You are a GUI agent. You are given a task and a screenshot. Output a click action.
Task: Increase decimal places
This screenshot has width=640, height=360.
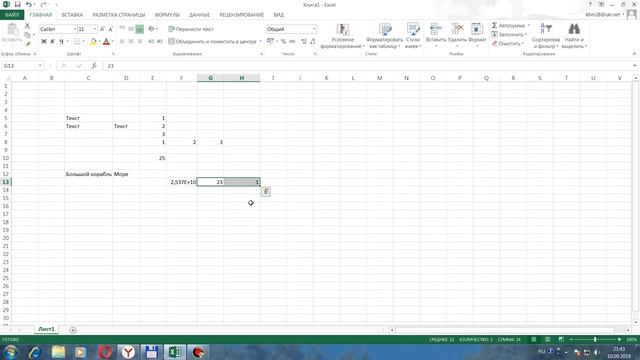[x=304, y=41]
